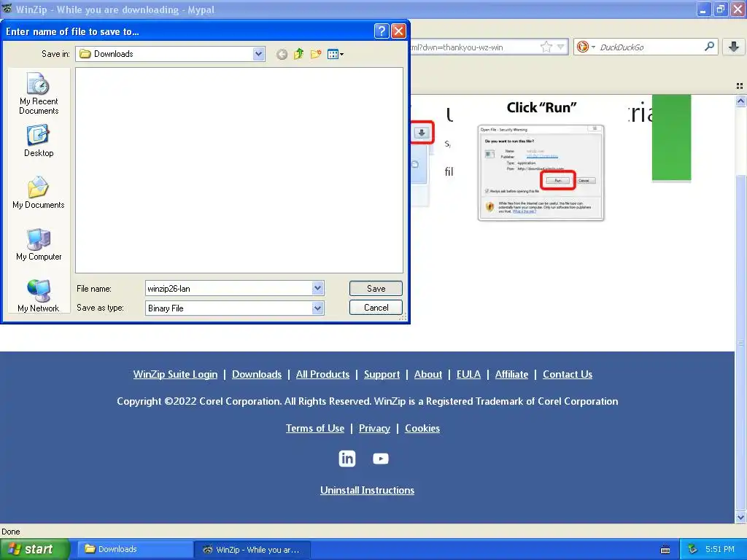Viewport: 747px width, 560px height.
Task: Open My Recent Documents in save dialog
Action: 39,94
